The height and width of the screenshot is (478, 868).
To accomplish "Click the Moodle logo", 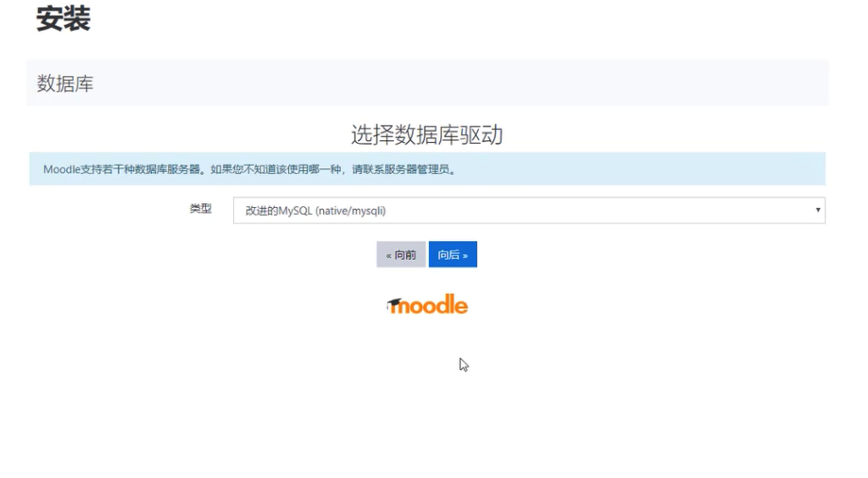I will 427,305.
